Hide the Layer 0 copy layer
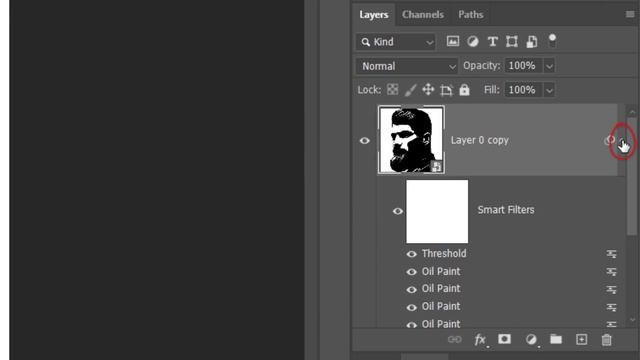The width and height of the screenshot is (640, 360). (x=364, y=140)
